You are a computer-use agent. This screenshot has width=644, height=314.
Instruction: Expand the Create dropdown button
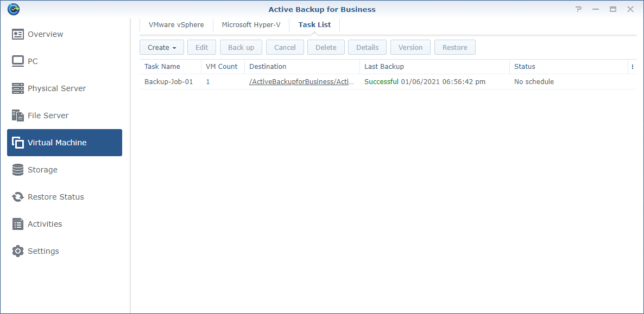tap(162, 47)
